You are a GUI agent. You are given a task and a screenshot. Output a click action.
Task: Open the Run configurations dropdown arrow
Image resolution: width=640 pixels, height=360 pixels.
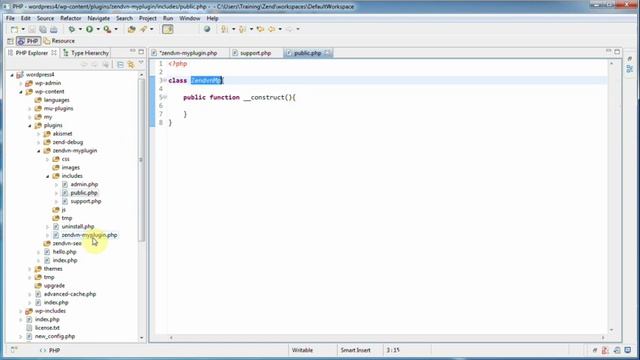(x=98, y=29)
